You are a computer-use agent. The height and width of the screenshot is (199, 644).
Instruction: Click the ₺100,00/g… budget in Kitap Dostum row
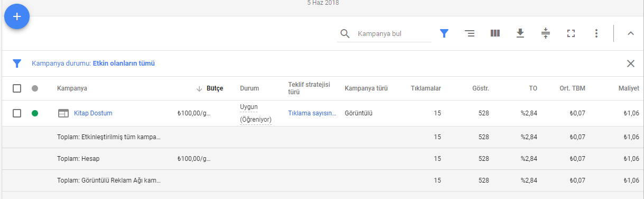194,113
